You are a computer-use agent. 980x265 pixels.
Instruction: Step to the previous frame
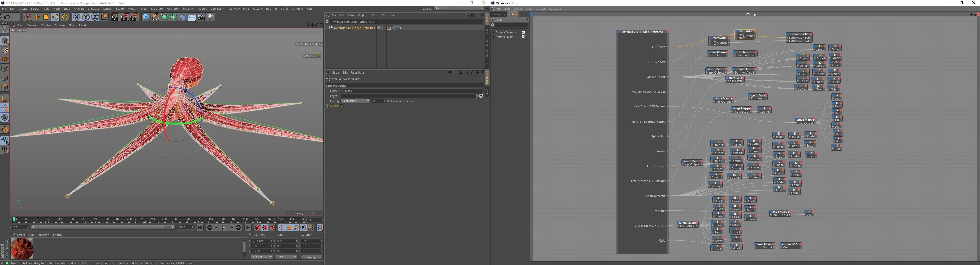217,228
